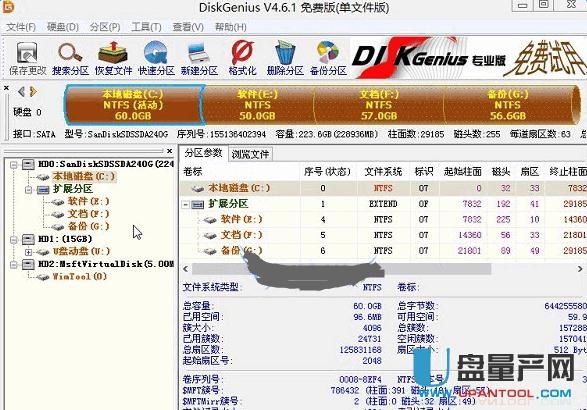Click the 60.0GB 总容量 value
Image resolution: width=587 pixels, height=410 pixels.
(x=367, y=306)
